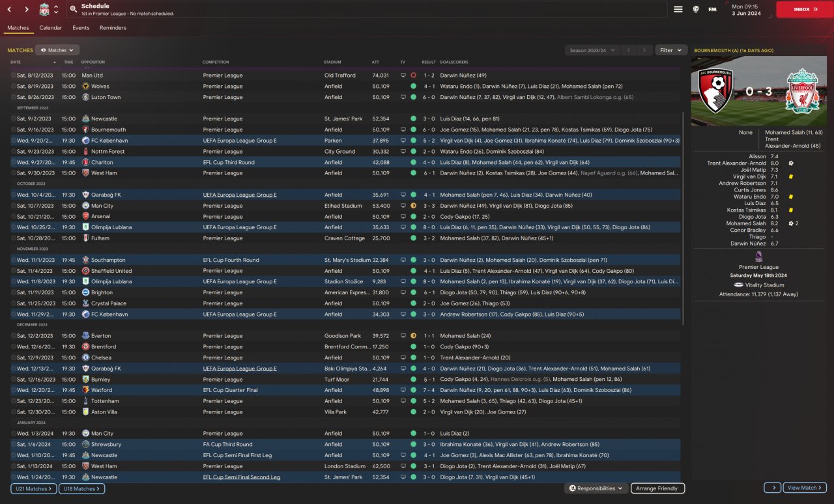Screen dimensions: 834x504
Task: Click the Nottm Forest club badge
Action: click(x=86, y=151)
